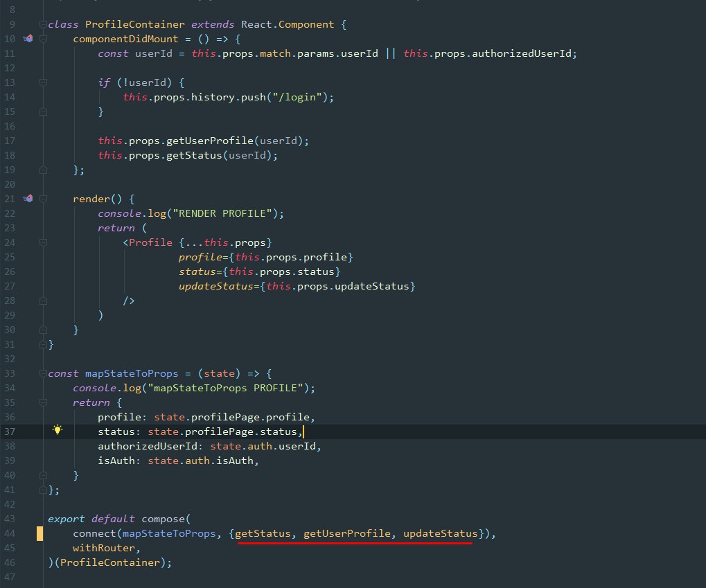Click the return keyword on line 23

tap(116, 228)
